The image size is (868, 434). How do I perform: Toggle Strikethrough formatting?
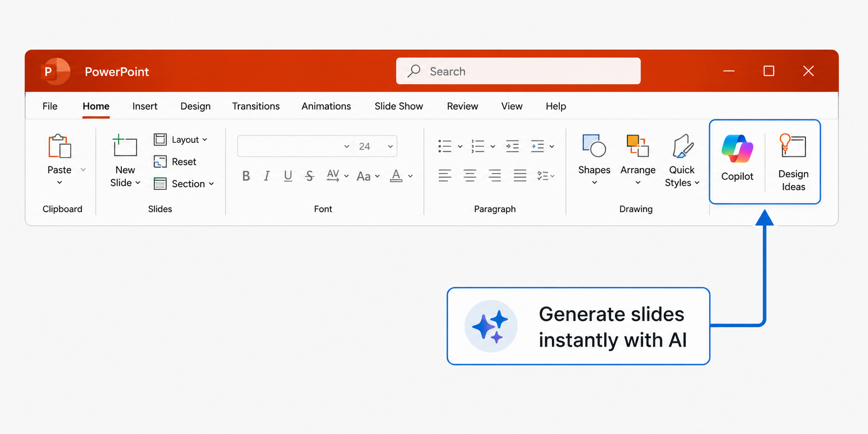click(309, 176)
